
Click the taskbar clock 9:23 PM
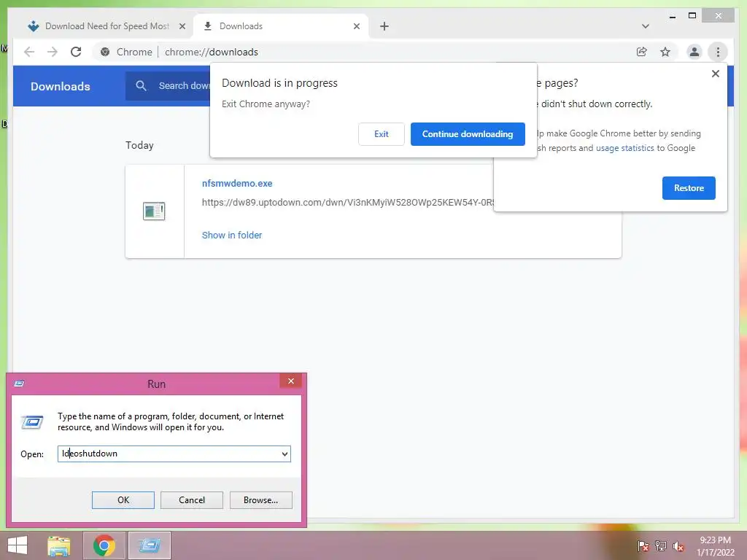point(715,540)
